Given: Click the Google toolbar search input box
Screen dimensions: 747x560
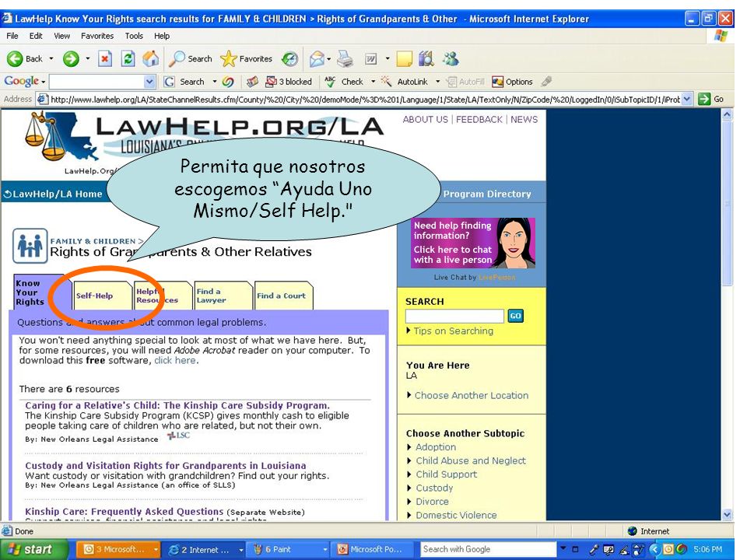Looking at the screenshot, I should 96,82.
